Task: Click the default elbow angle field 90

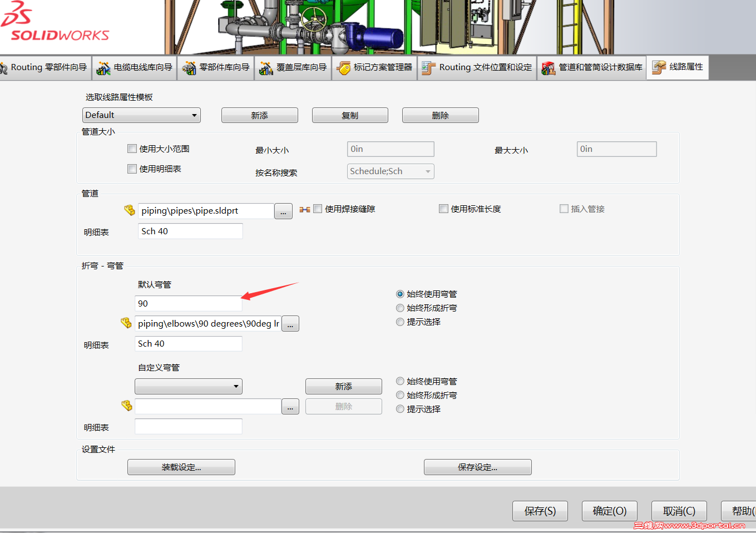Action: (x=189, y=303)
